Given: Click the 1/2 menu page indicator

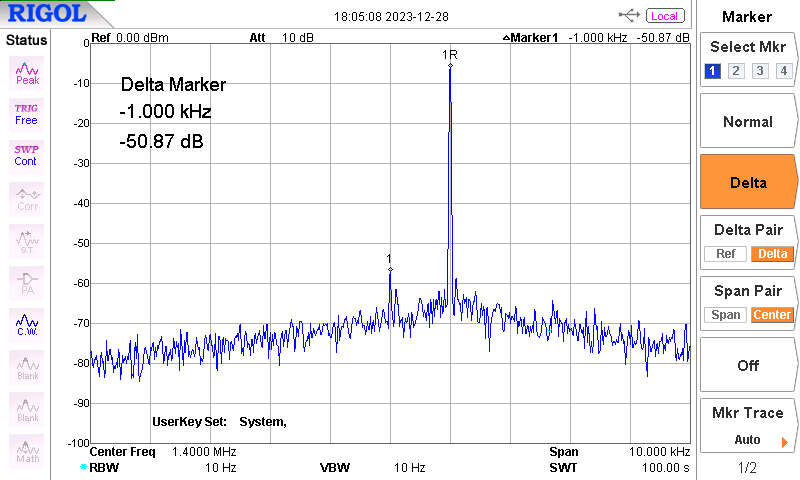Looking at the screenshot, I should 747,467.
